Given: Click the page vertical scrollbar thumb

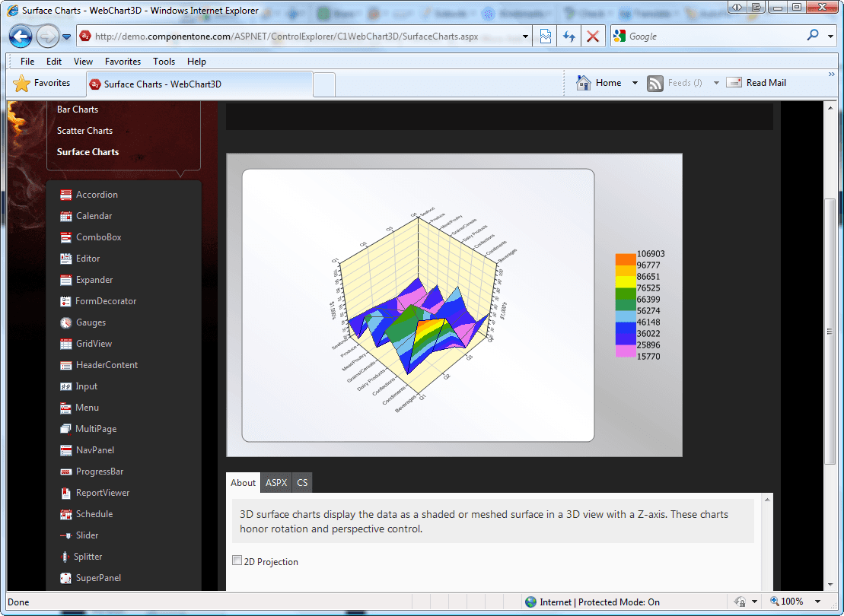Looking at the screenshot, I should (x=830, y=332).
